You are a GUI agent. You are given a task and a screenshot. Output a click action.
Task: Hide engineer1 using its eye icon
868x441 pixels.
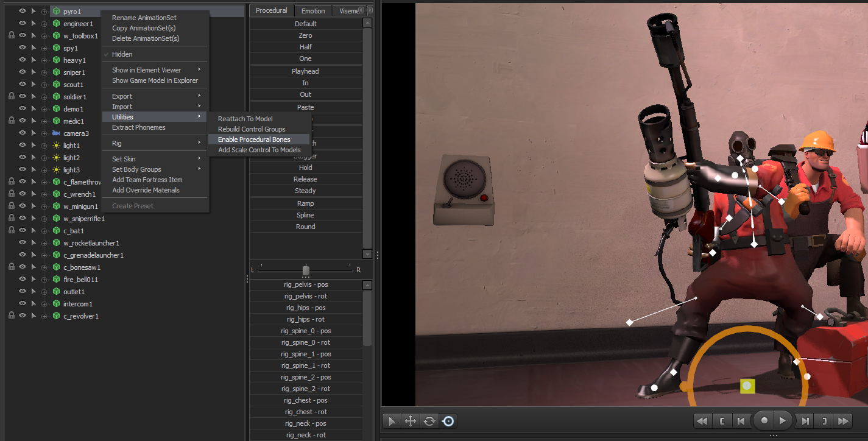coord(23,24)
